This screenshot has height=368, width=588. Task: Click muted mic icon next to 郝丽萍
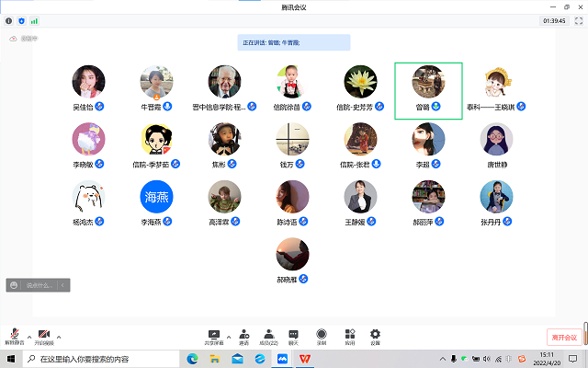click(x=439, y=221)
